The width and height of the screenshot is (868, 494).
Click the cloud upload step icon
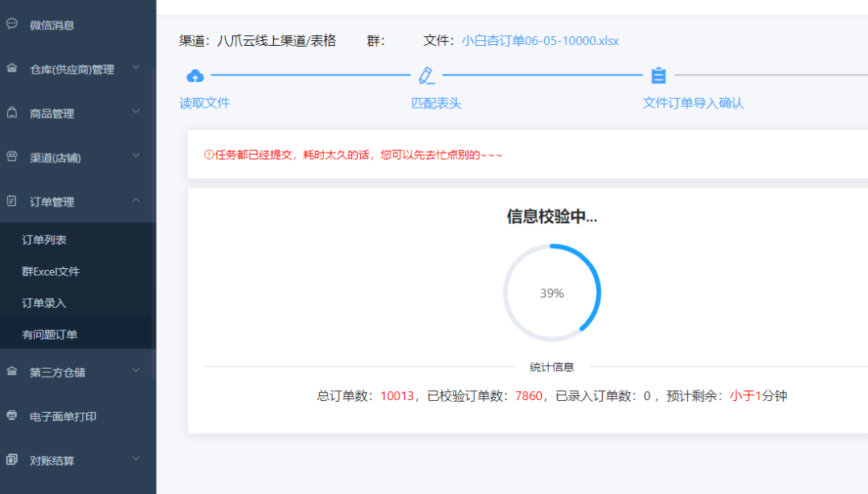point(194,76)
